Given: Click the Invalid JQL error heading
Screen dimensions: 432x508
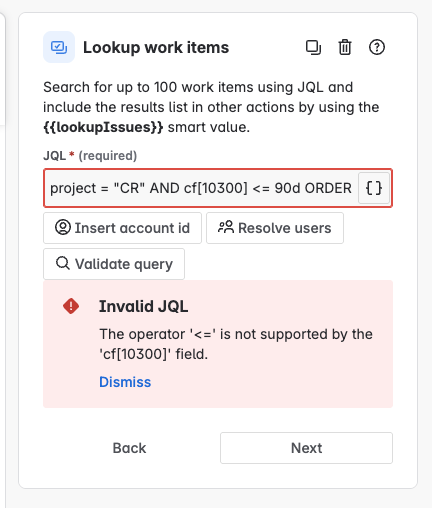Looking at the screenshot, I should click(x=144, y=306).
